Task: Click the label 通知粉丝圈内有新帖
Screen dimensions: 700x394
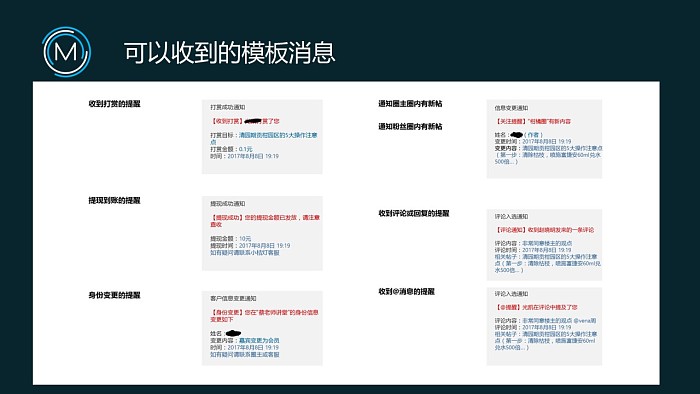Action: (x=410, y=127)
